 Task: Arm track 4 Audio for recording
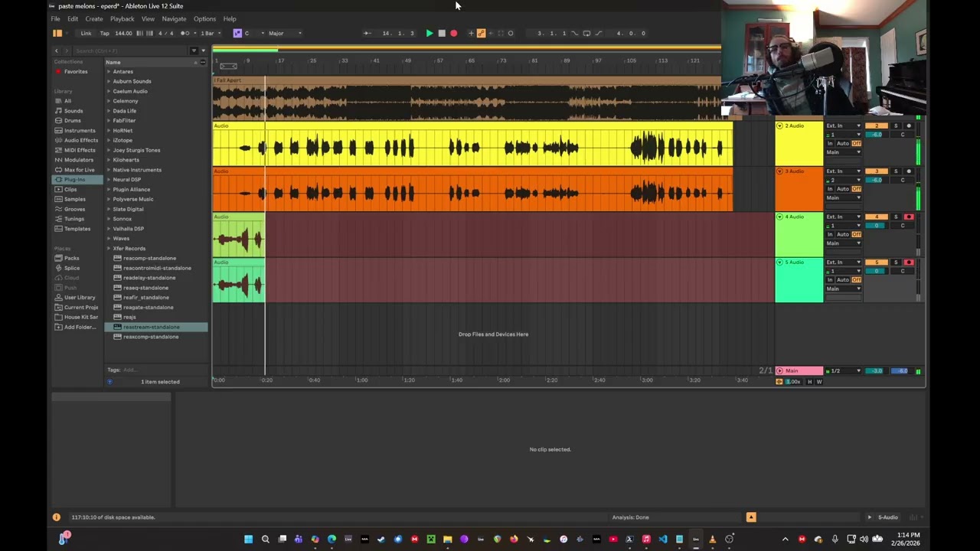point(909,217)
